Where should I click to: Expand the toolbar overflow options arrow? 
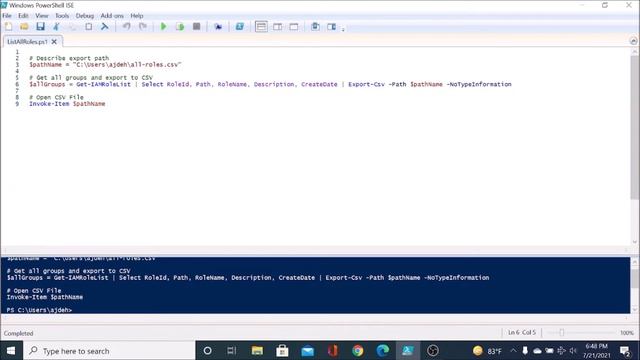(343, 29)
